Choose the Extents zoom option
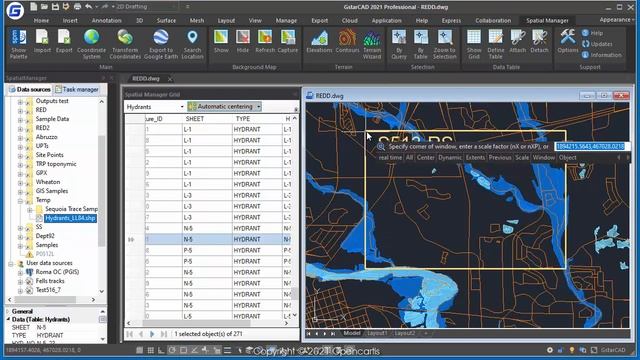The width and height of the screenshot is (640, 360). (x=475, y=158)
